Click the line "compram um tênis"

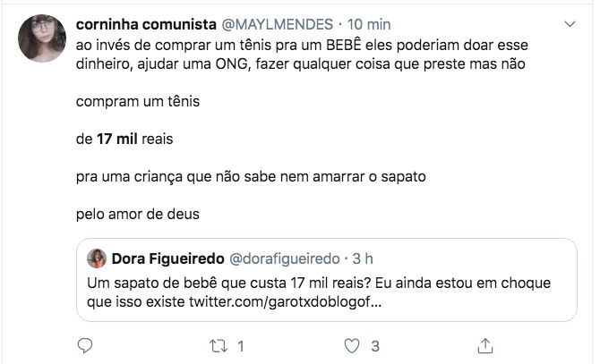[137, 101]
